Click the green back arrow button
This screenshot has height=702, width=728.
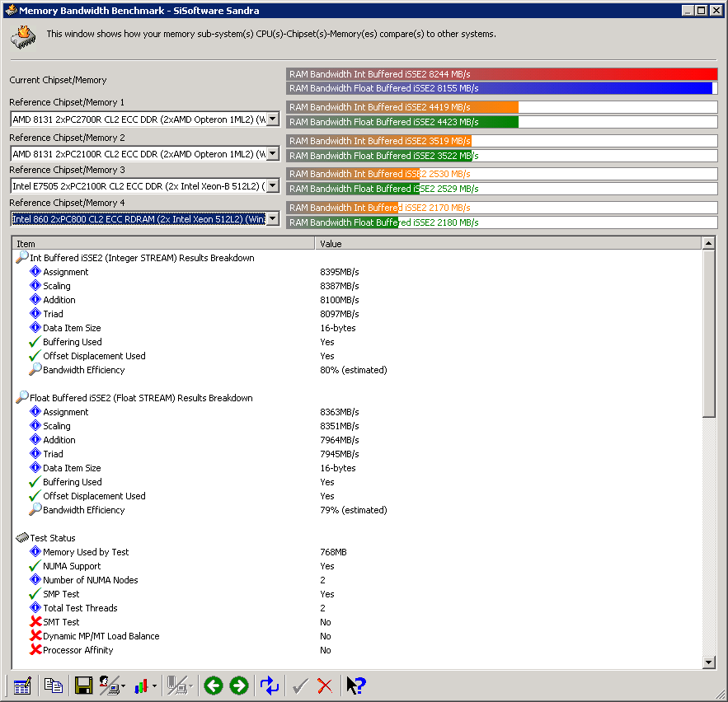[x=214, y=686]
